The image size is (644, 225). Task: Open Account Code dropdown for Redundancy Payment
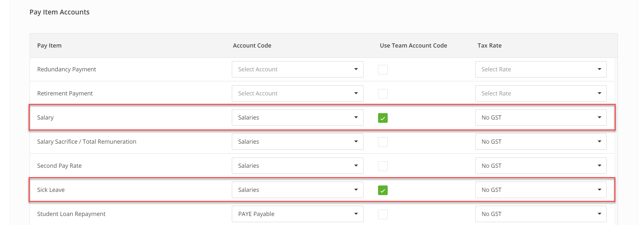[x=298, y=69]
